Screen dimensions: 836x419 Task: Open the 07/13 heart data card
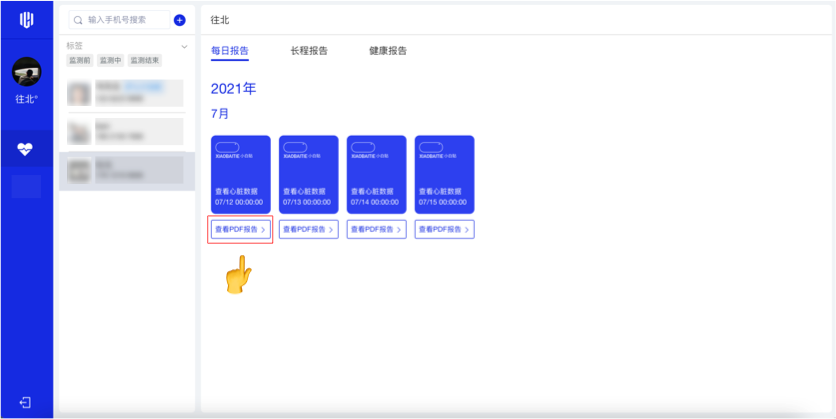(x=308, y=174)
